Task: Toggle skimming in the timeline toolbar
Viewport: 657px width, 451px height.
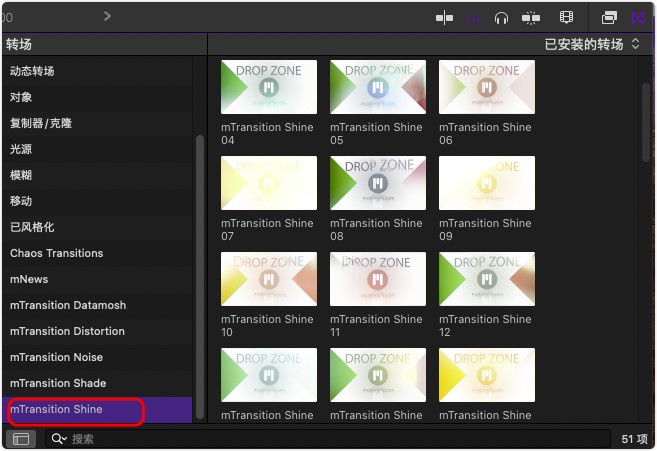Action: [444, 18]
